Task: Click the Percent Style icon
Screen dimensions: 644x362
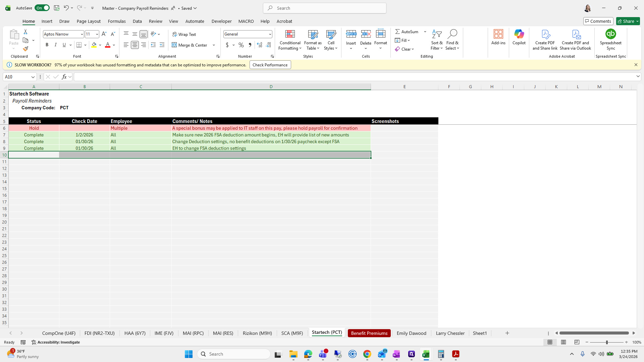Action: tap(241, 45)
